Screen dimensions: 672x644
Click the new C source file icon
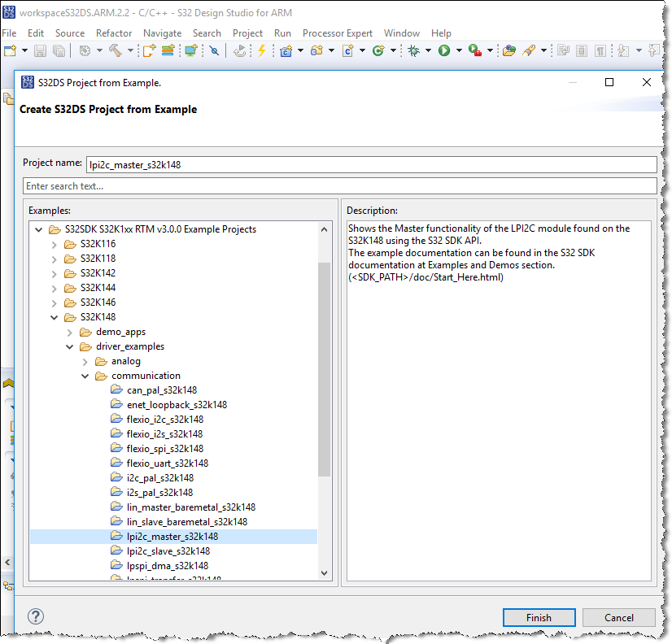point(348,51)
